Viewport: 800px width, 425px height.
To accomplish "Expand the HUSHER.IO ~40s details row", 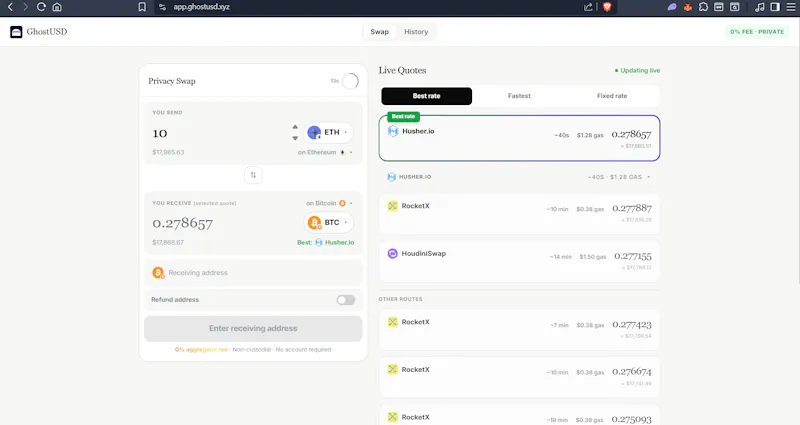I will pyautogui.click(x=519, y=177).
